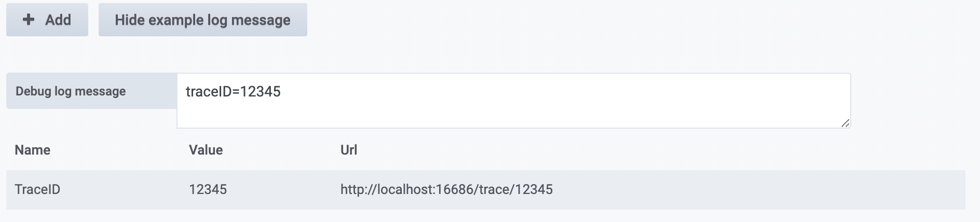Click port 16686 in the Url cell
The width and height of the screenshot is (980, 222).
tap(455, 189)
